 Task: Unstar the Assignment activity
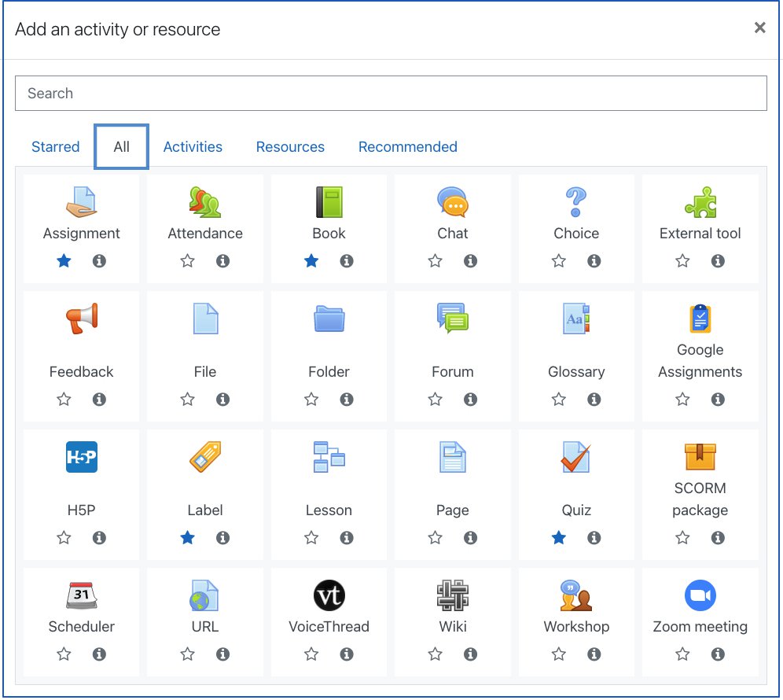coord(64,261)
